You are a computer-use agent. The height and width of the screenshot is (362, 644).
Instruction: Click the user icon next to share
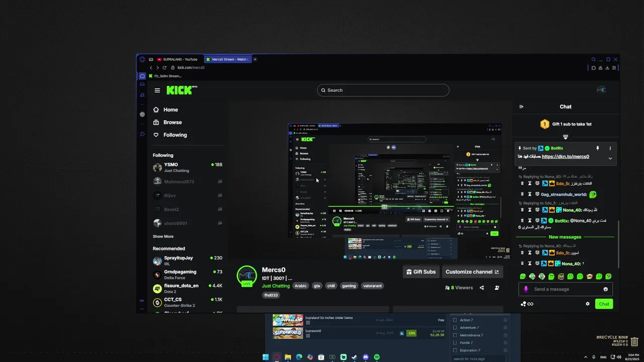point(497,288)
